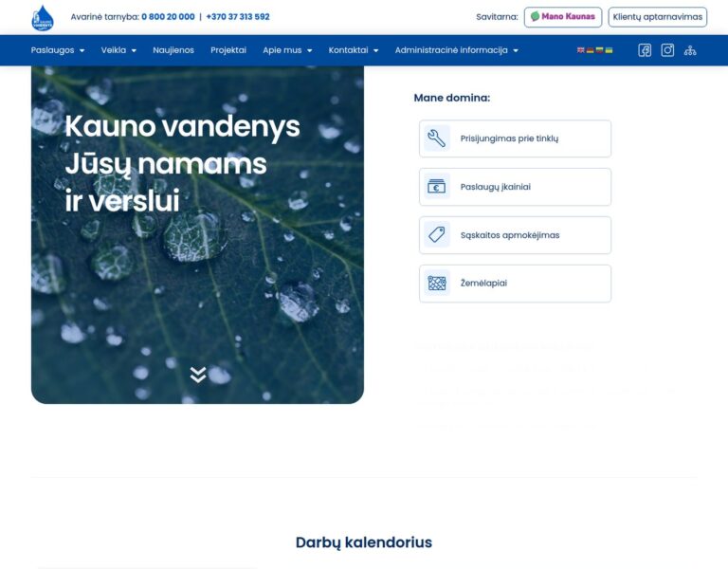Expand Administracinė informacija menu
The height and width of the screenshot is (569, 728).
(x=456, y=50)
